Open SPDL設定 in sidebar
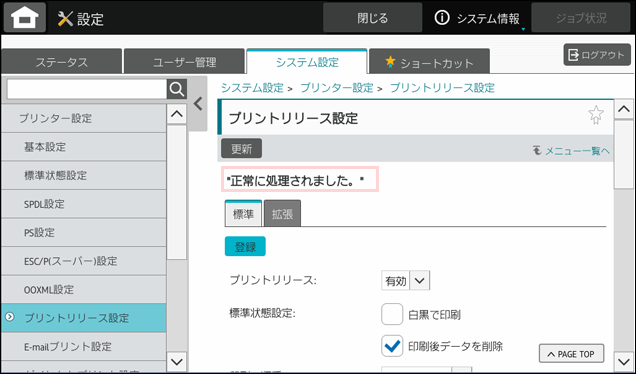636x374 pixels. pyautogui.click(x=84, y=204)
